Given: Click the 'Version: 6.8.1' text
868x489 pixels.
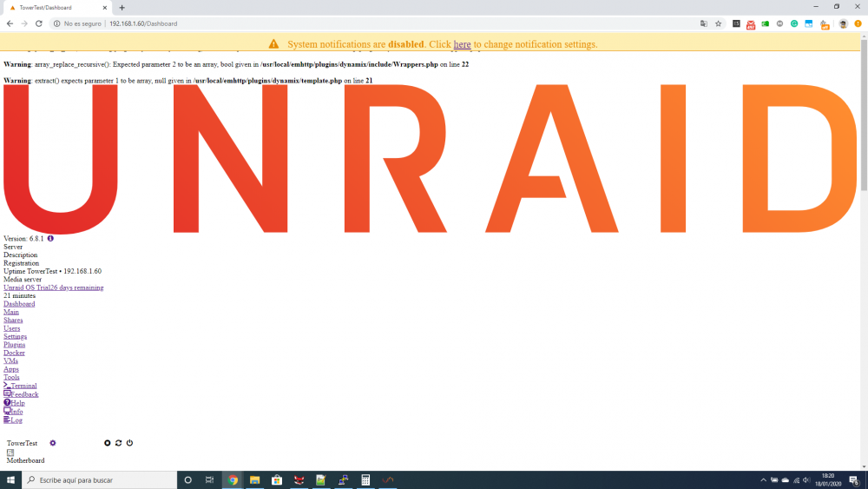Looking at the screenshot, I should (23, 239).
